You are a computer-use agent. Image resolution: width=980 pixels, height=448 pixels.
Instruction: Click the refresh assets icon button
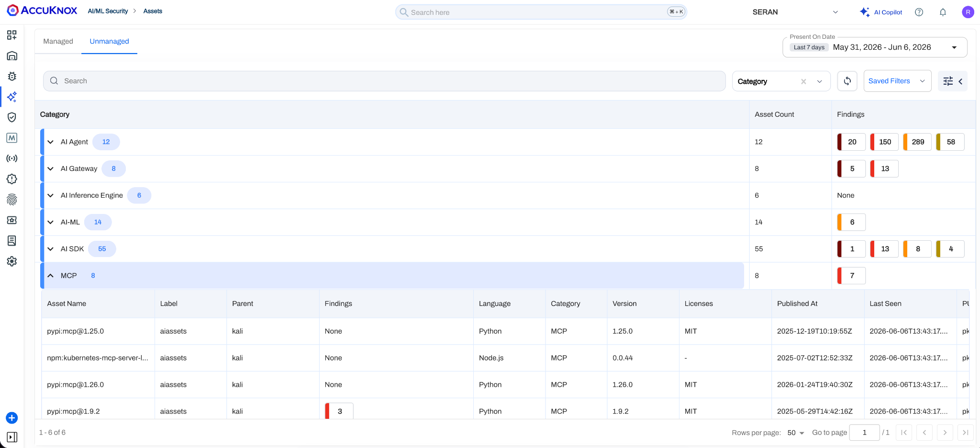point(847,81)
